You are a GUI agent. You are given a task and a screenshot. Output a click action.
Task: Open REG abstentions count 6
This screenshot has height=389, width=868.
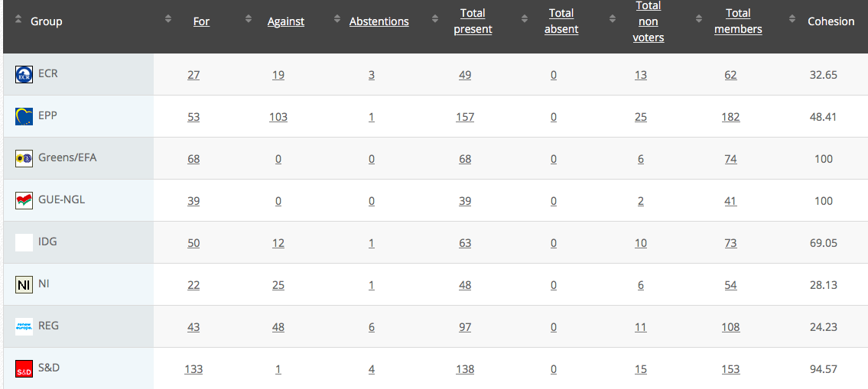(x=372, y=327)
